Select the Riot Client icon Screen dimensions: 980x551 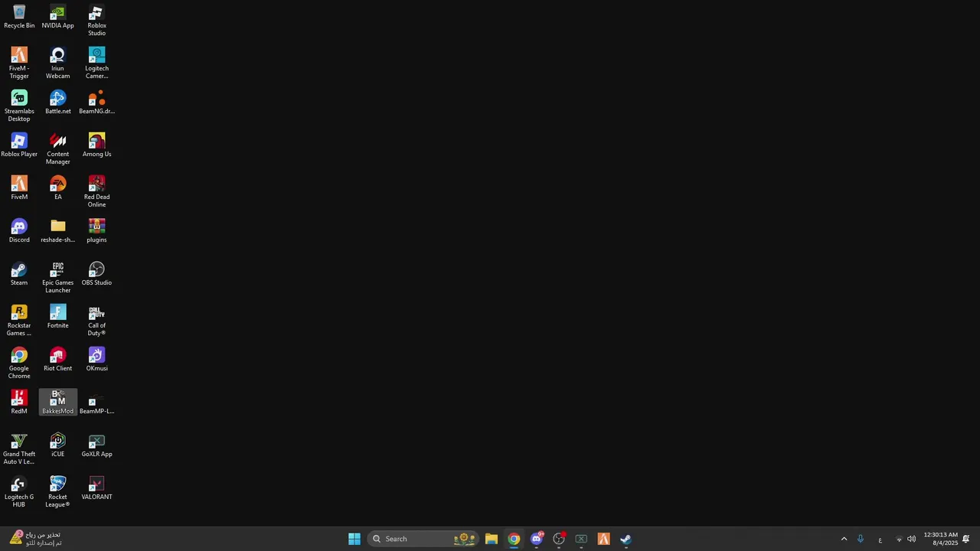57,360
